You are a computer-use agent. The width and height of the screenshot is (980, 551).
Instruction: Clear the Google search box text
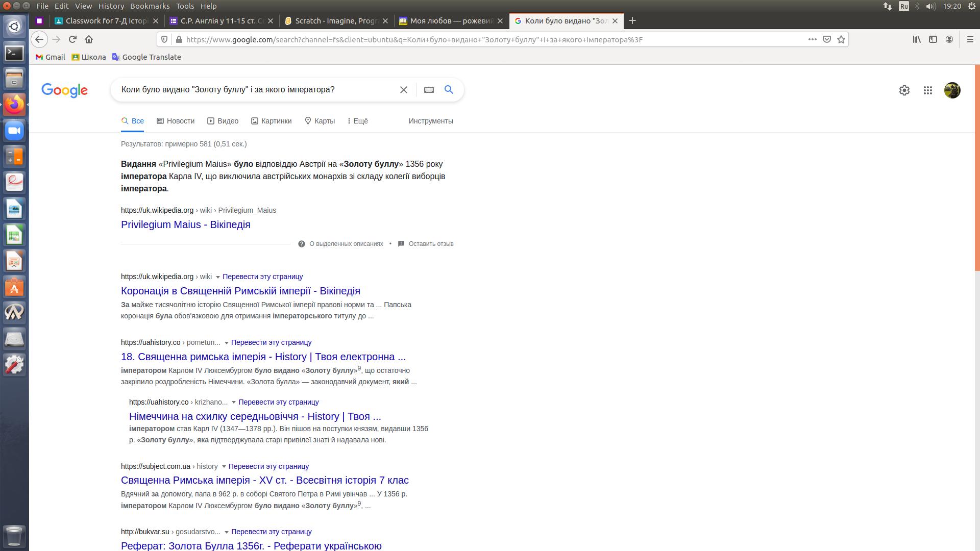pos(403,90)
